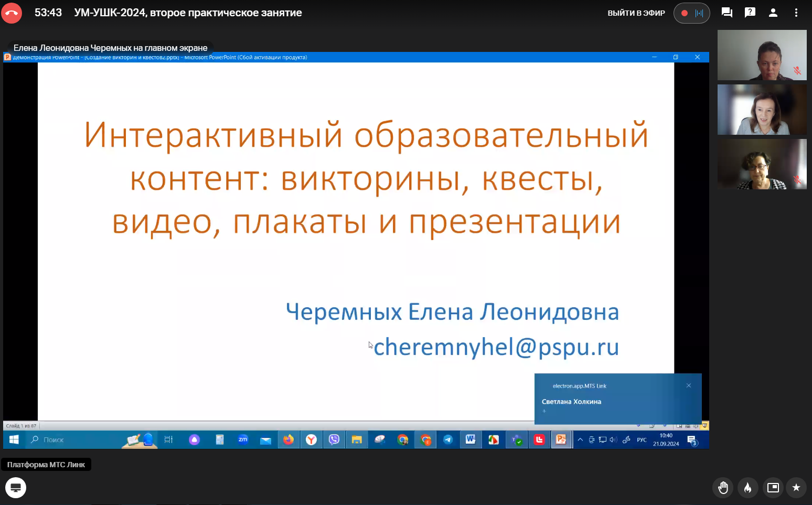
Task: Expand the hidden system tray icons
Action: point(580,440)
